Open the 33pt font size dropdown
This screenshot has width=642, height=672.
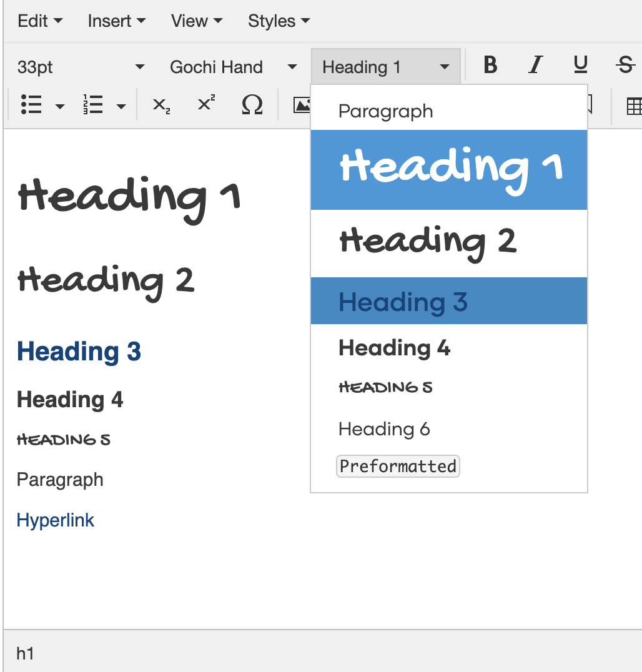pyautogui.click(x=80, y=67)
